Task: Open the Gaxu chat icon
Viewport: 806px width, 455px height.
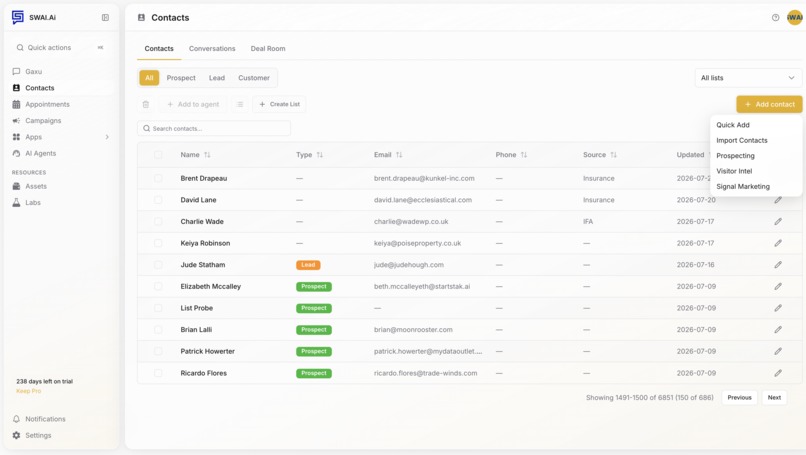Action: (16, 71)
